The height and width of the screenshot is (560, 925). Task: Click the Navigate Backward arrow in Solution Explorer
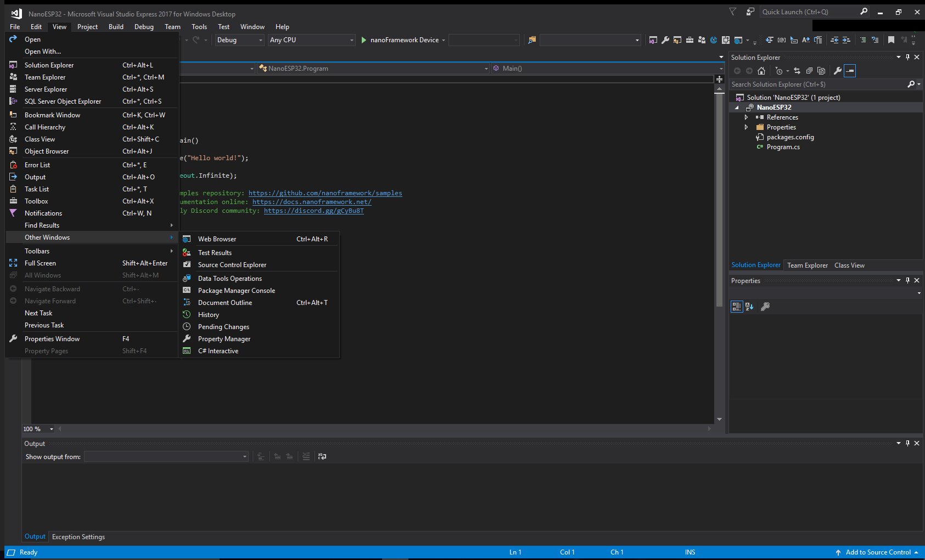point(737,71)
